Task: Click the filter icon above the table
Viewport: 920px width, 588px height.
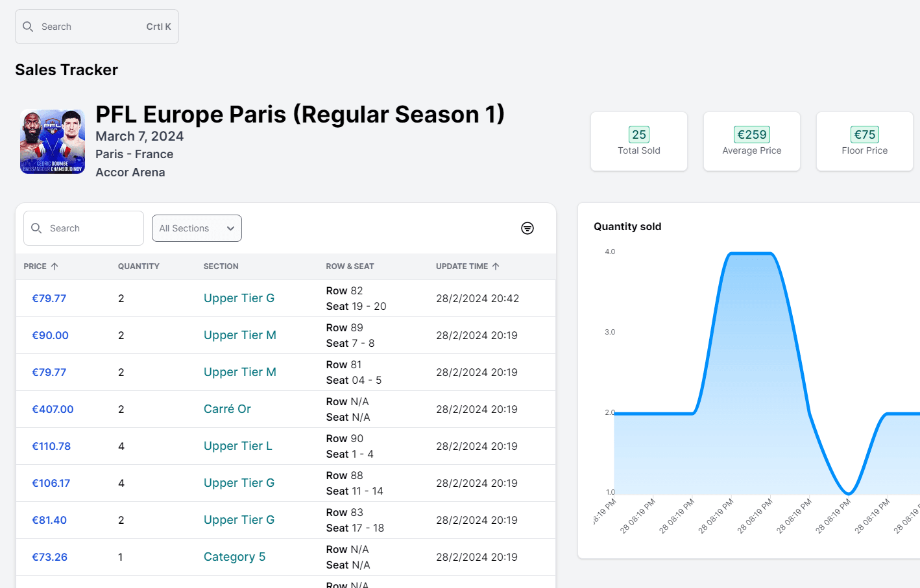Action: coord(527,228)
